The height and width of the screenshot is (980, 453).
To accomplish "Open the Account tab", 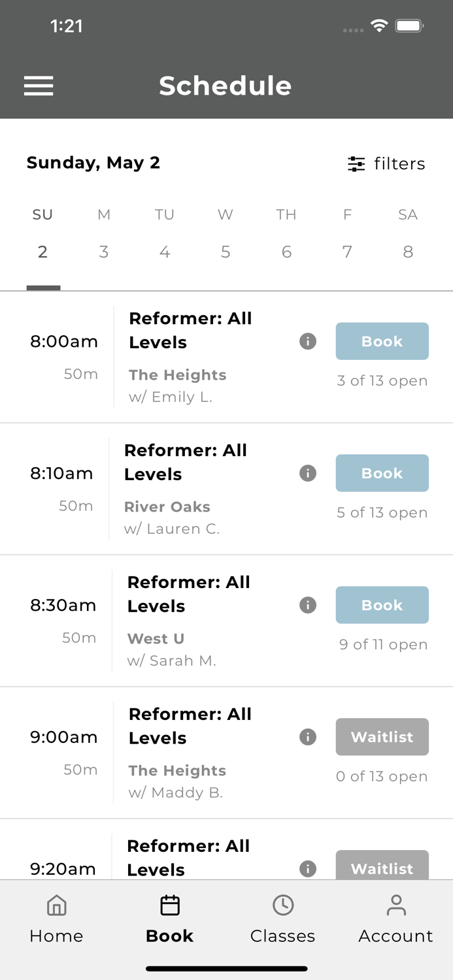I will [395, 919].
